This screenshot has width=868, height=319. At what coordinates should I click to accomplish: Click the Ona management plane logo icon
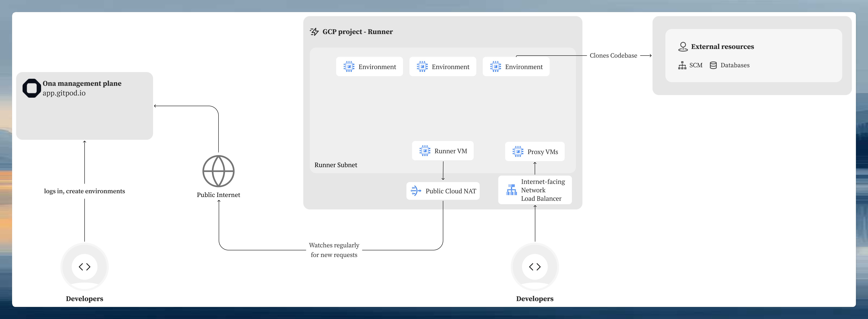pyautogui.click(x=32, y=88)
